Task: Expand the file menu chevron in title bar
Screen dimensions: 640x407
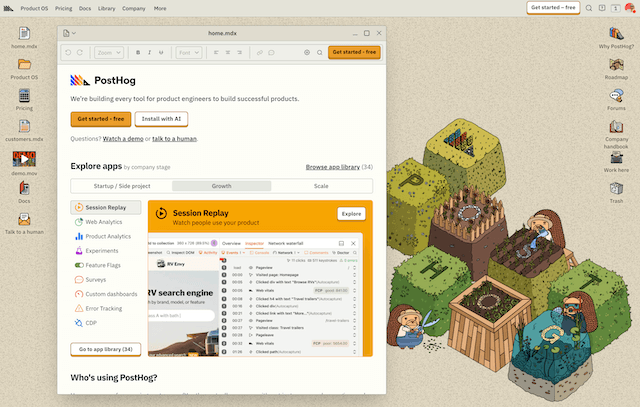Action: pyautogui.click(x=74, y=33)
